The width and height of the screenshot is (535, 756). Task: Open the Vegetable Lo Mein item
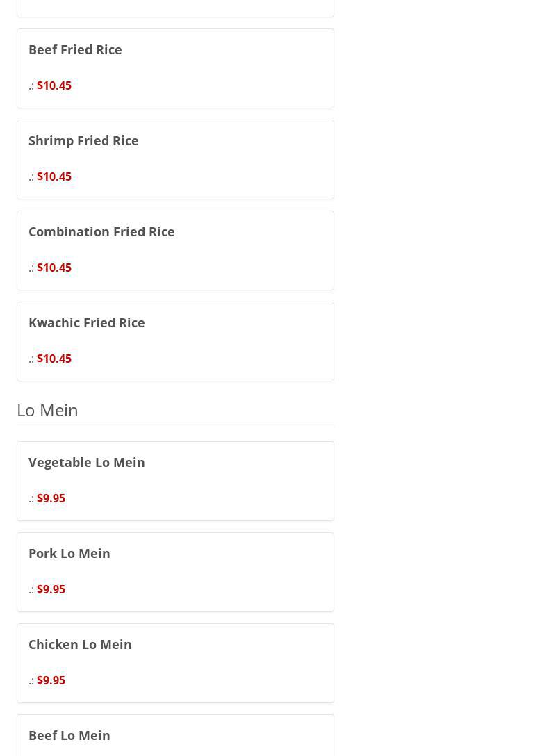tap(87, 462)
